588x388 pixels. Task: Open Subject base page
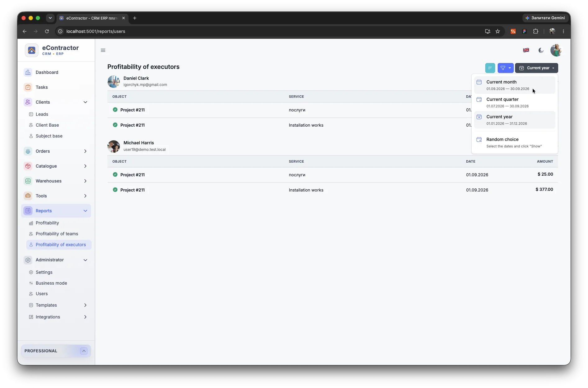click(x=49, y=136)
